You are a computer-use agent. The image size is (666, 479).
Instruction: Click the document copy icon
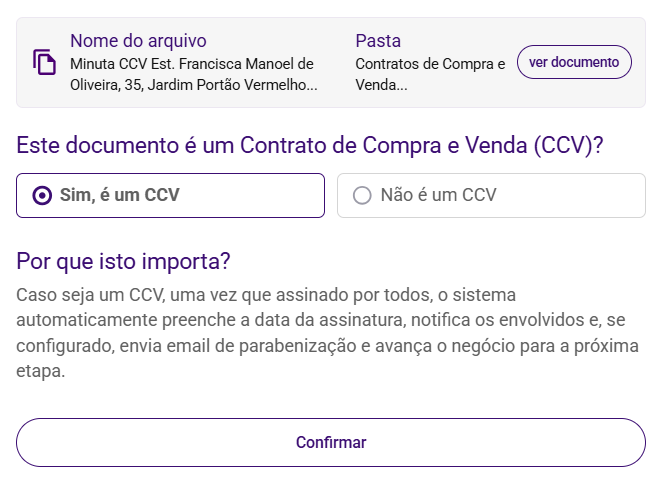(44, 62)
